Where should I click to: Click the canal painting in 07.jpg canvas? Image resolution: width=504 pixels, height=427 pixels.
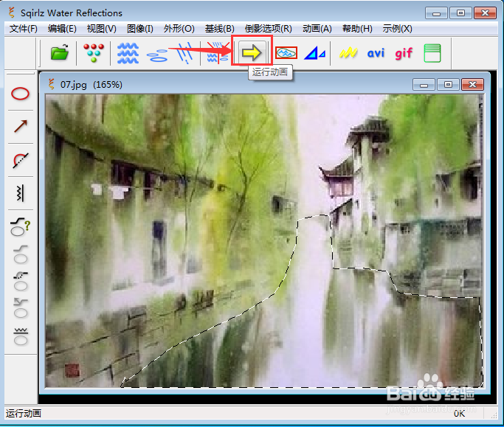[x=264, y=240]
